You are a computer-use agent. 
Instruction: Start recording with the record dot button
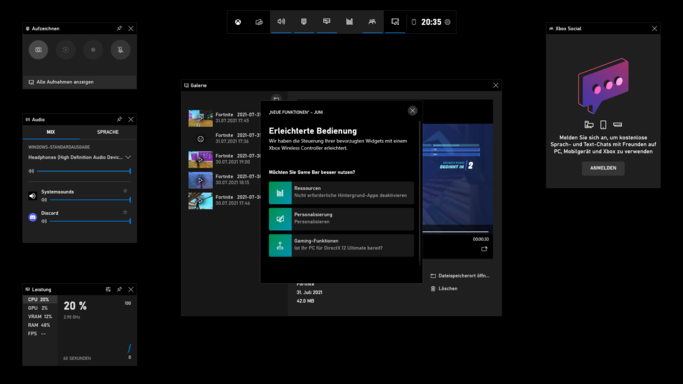click(93, 50)
